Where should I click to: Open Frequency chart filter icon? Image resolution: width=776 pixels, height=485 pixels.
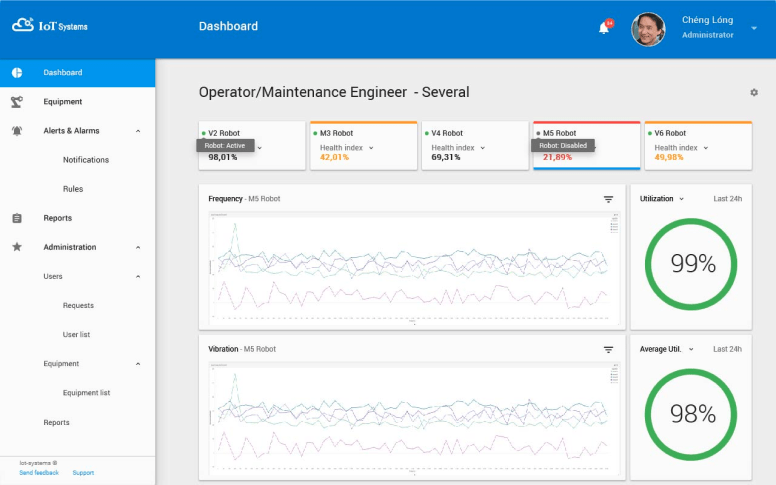[x=608, y=199]
